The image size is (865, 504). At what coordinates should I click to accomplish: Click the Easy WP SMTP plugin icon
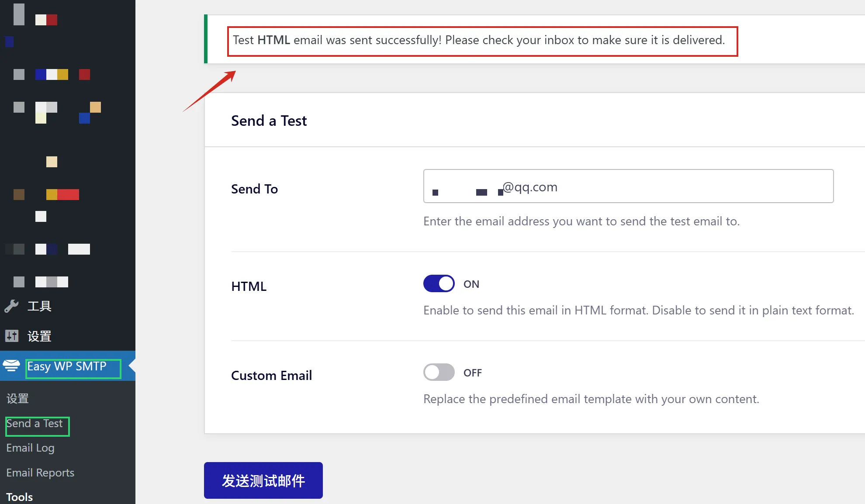pos(11,366)
